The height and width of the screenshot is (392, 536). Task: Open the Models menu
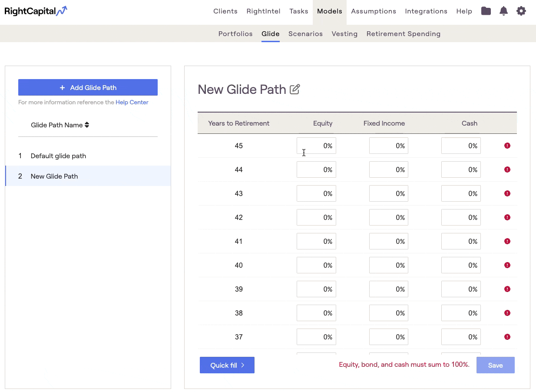pyautogui.click(x=329, y=11)
